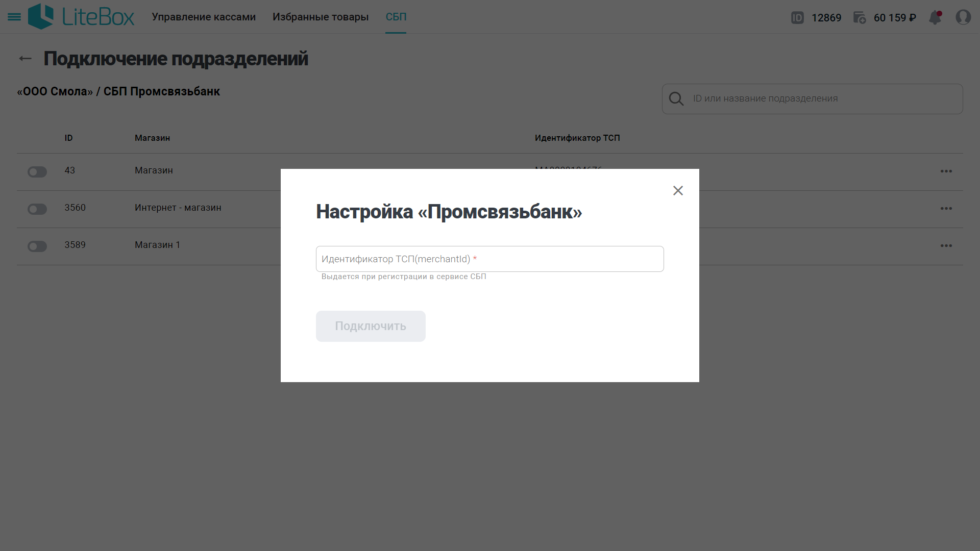Click the ID column header

point(68,138)
